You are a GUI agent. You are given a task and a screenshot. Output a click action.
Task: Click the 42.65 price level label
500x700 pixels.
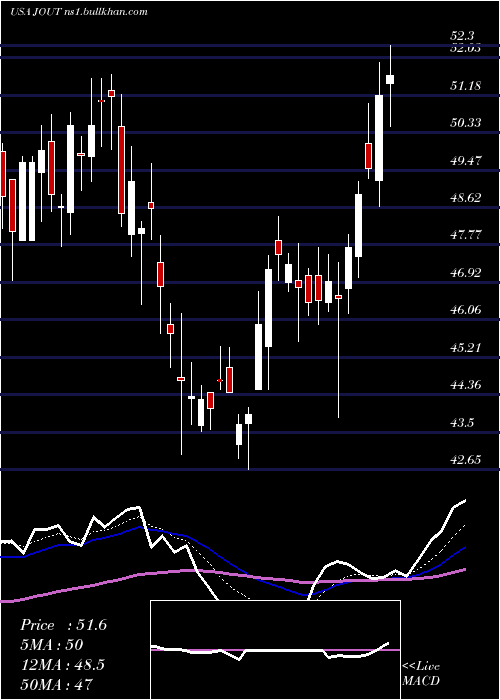(x=466, y=459)
